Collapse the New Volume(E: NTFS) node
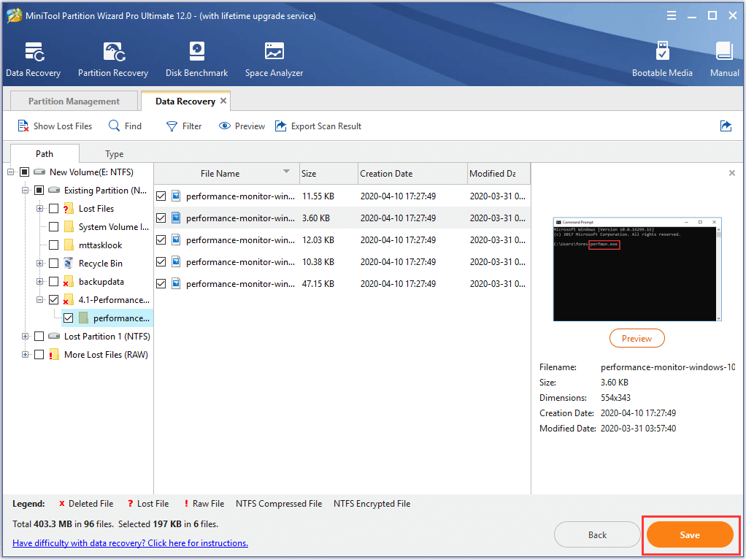The image size is (746, 560). coord(11,172)
